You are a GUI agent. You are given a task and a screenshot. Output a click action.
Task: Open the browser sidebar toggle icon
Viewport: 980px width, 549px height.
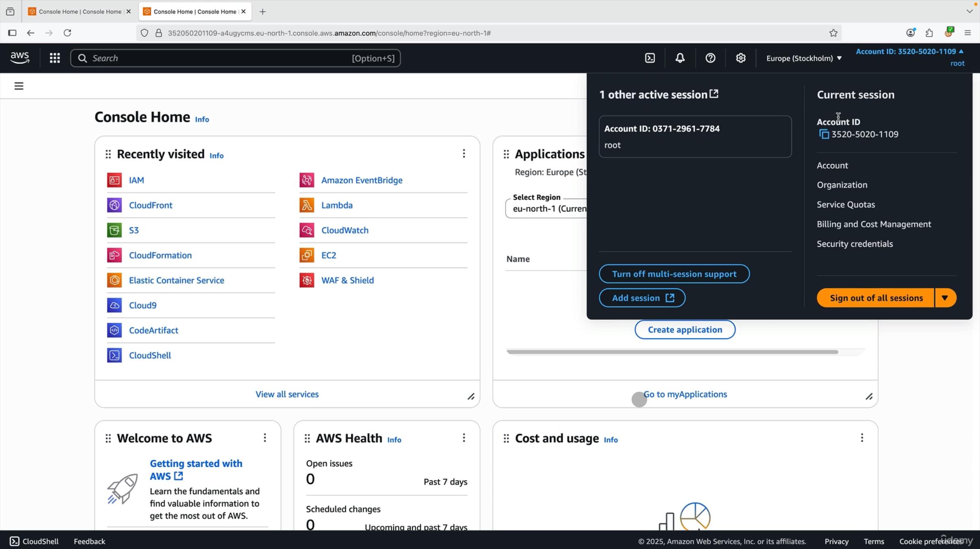point(12,33)
